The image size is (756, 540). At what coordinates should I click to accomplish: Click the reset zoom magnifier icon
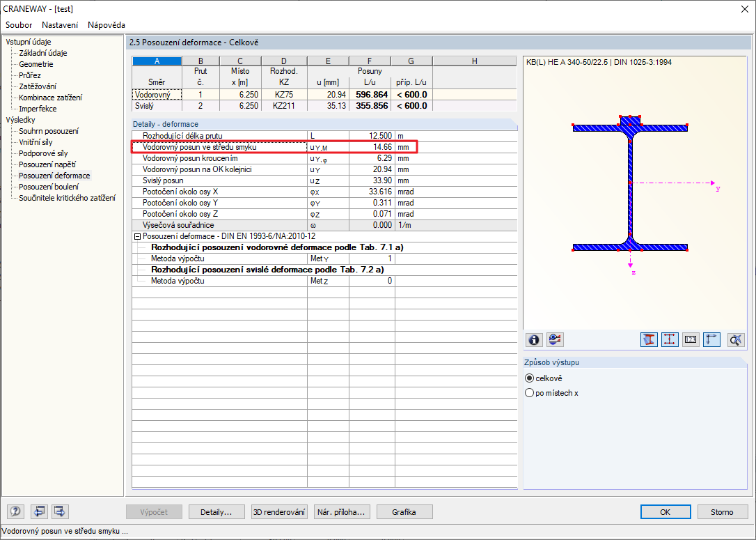click(735, 340)
